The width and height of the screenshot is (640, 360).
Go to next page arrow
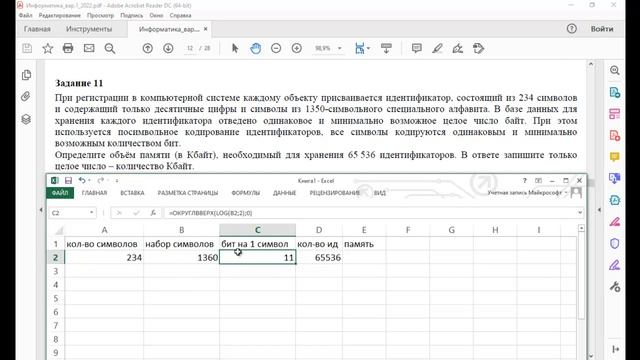tap(168, 48)
